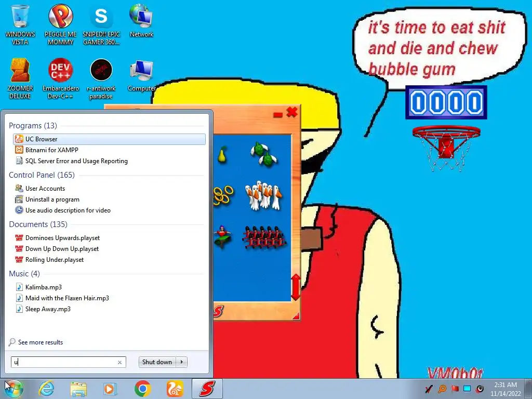Select the gold rings item

(x=223, y=196)
